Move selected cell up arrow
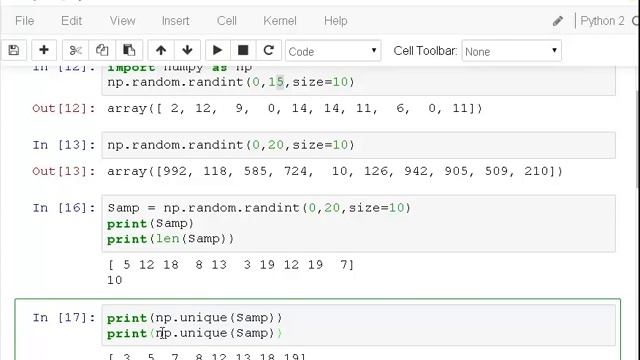Screen dimensions: 640x360 click(161, 50)
